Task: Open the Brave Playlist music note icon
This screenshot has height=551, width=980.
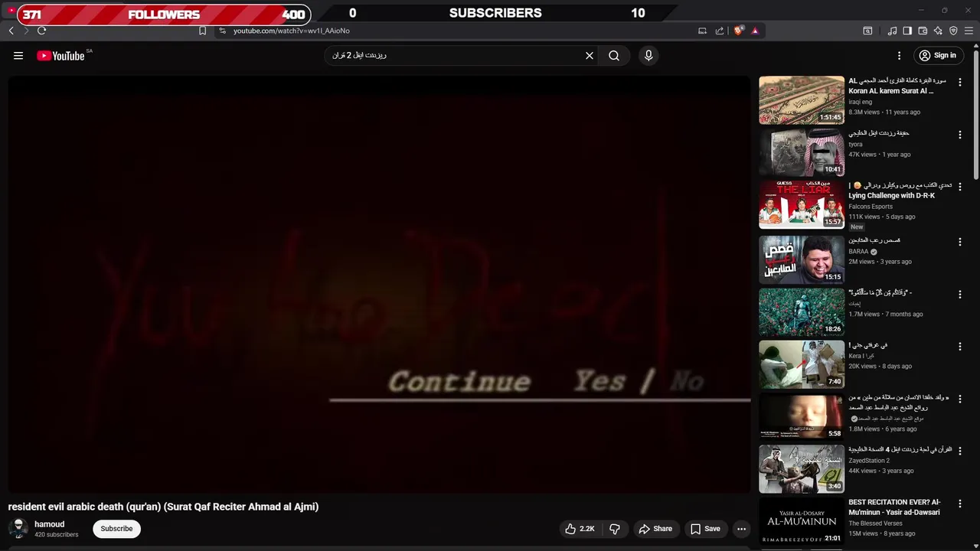Action: tap(892, 31)
